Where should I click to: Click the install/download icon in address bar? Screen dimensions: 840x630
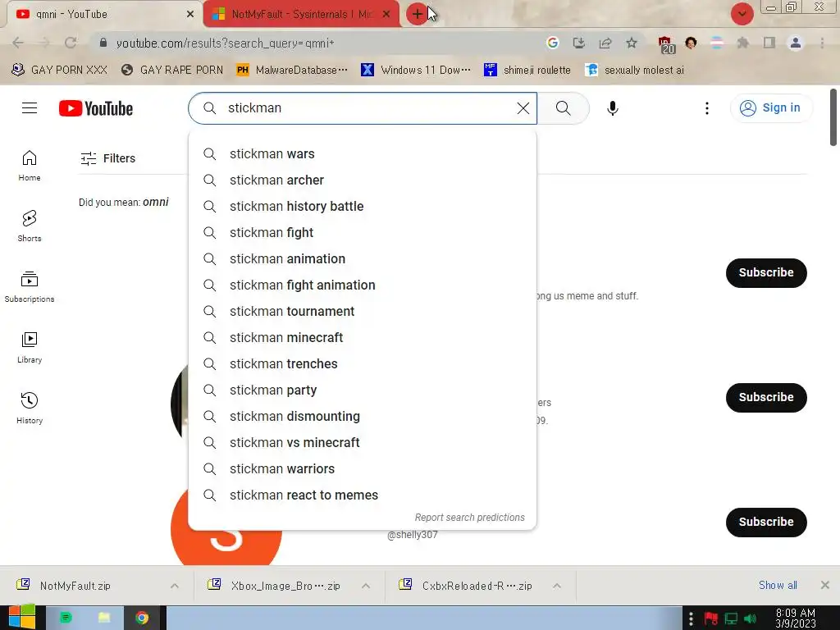tap(578, 43)
